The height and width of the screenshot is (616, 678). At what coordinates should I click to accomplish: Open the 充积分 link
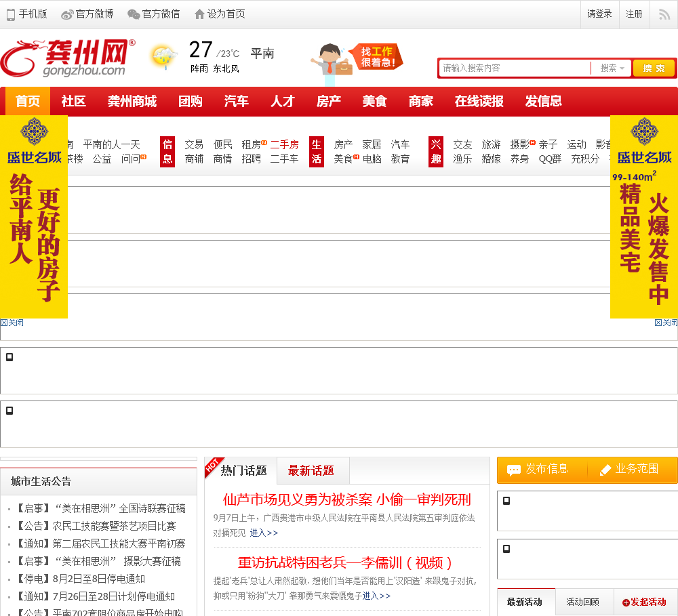point(586,159)
